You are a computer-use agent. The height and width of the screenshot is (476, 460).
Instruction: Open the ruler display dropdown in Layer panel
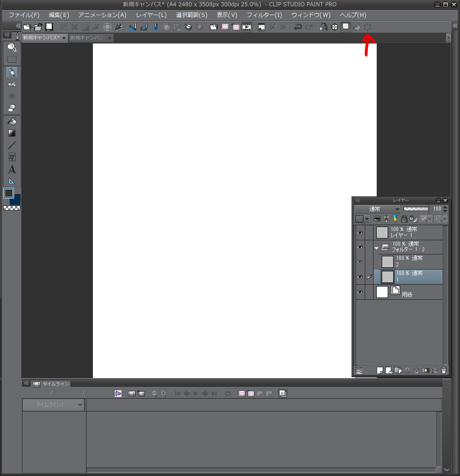pos(441,219)
